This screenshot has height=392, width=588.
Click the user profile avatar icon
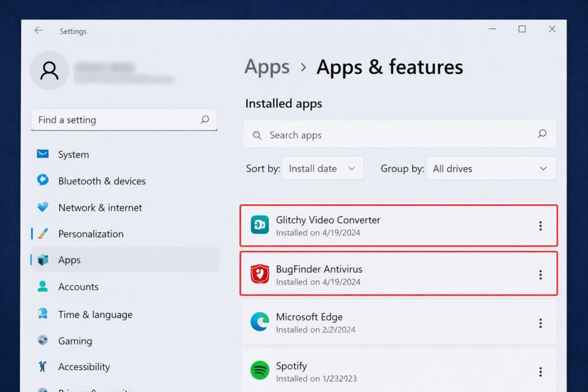coord(49,71)
